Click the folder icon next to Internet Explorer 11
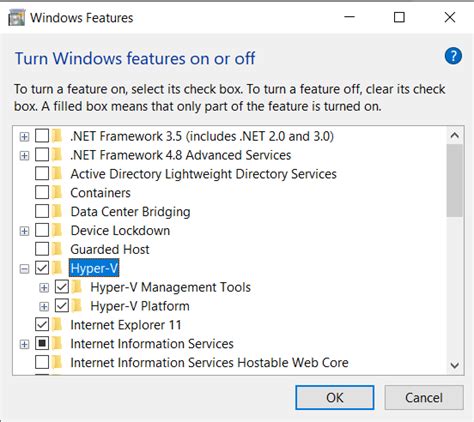474x422 pixels. click(57, 324)
